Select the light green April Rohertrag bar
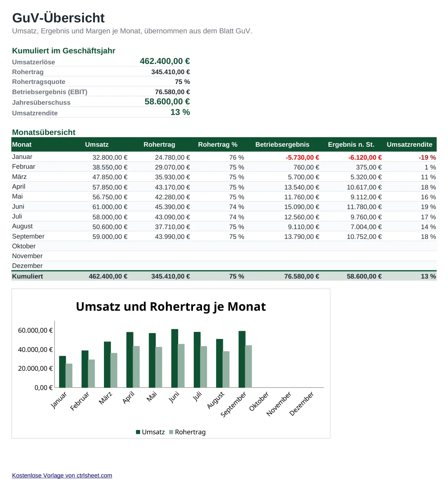 pos(136,367)
